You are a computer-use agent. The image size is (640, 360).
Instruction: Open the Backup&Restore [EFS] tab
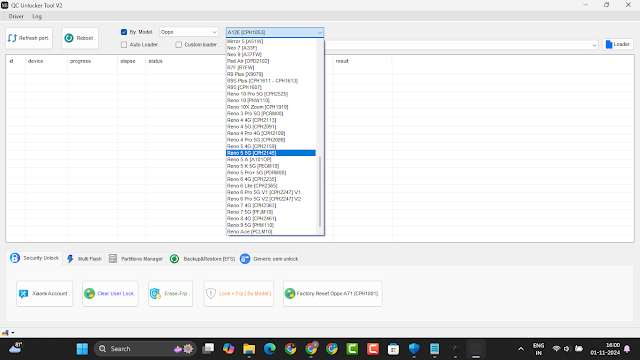pyautogui.click(x=202, y=259)
